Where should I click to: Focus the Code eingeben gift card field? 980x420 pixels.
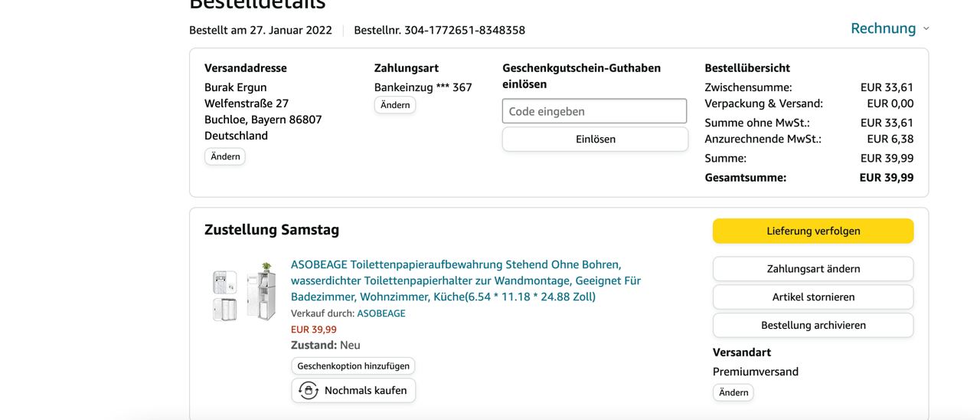click(595, 111)
